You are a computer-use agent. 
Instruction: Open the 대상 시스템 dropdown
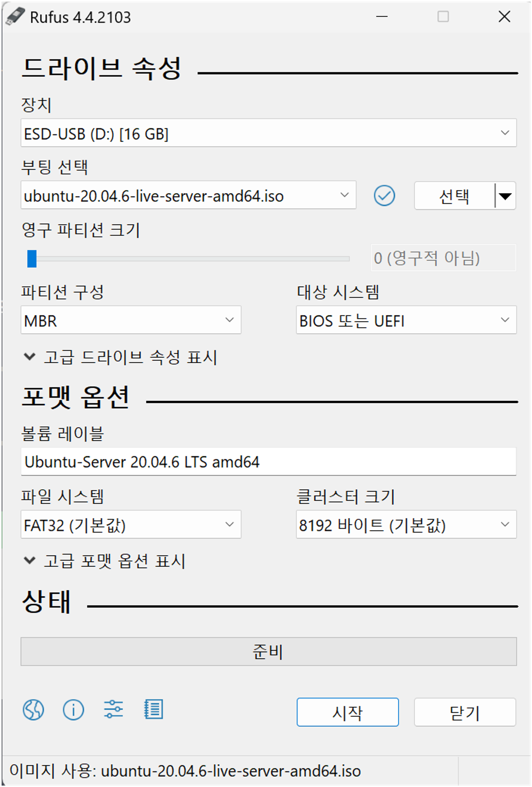(406, 320)
